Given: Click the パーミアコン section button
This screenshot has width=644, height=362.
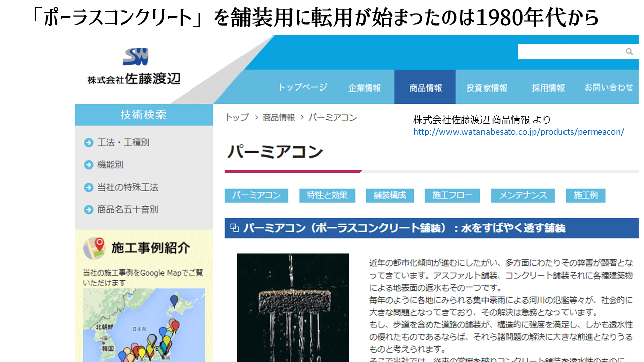Looking at the screenshot, I should (257, 195).
